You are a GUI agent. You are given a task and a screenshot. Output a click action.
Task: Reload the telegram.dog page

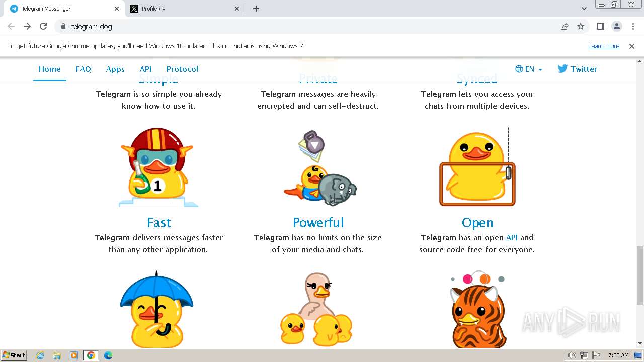coord(43,26)
